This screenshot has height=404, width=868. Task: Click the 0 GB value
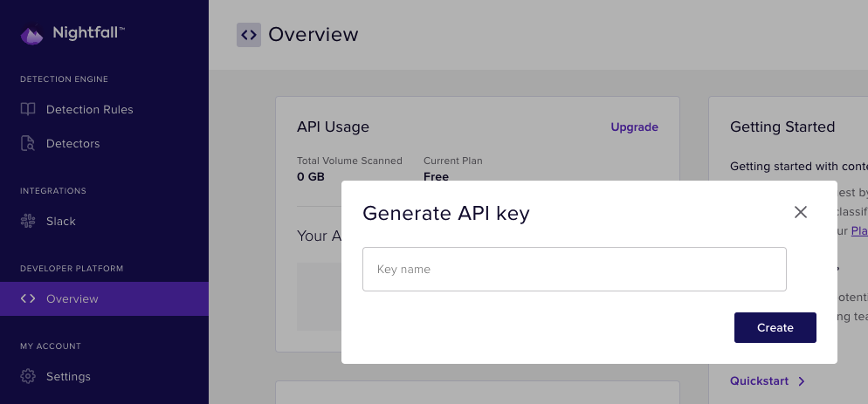(311, 176)
